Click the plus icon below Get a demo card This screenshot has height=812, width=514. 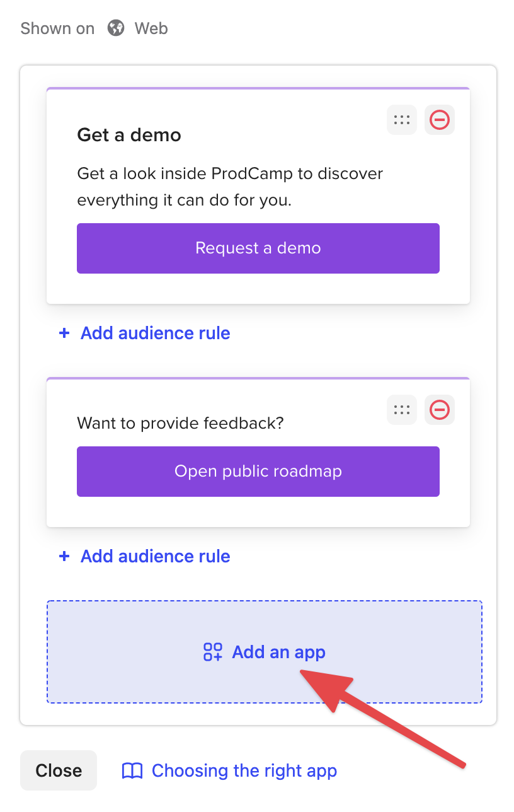click(64, 333)
